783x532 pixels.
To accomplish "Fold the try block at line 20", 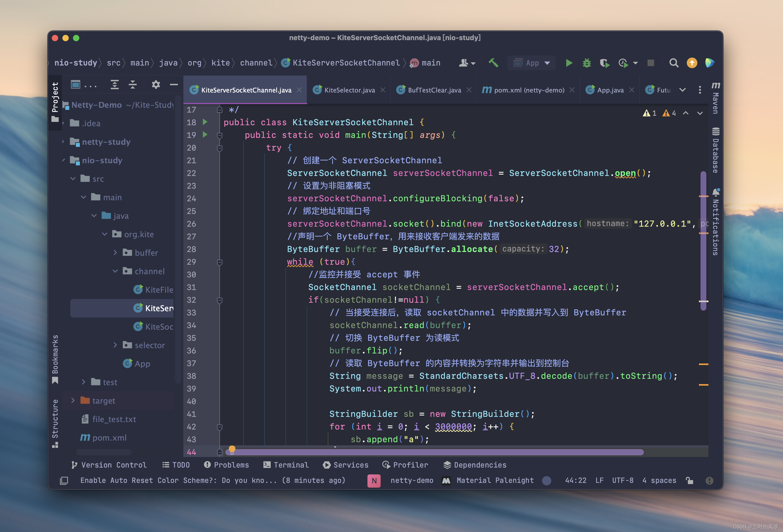I will [x=220, y=148].
